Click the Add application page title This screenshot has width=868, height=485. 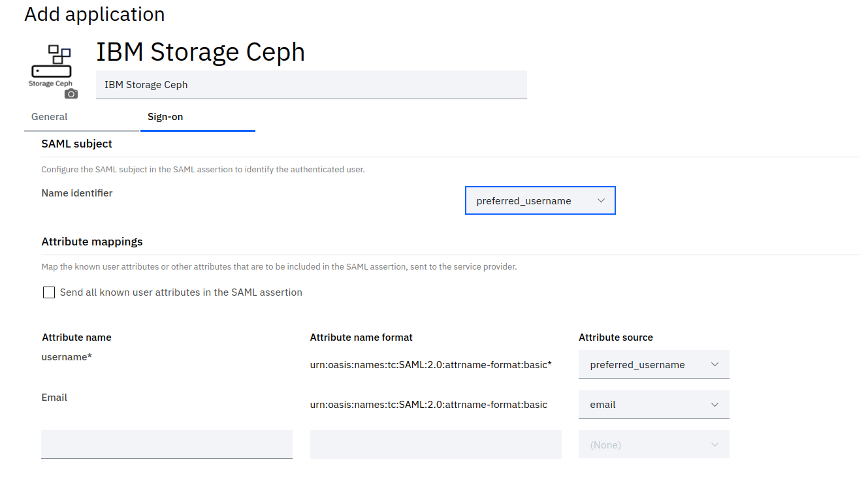coord(95,14)
